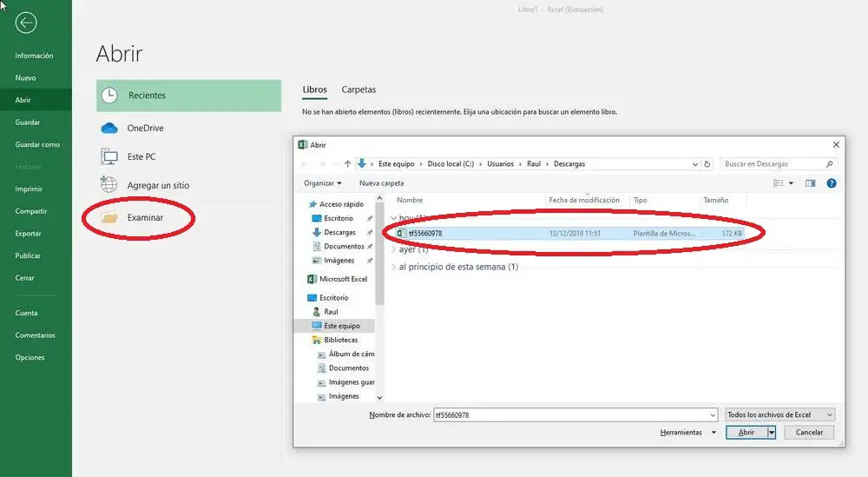Select Guardar como in sidebar
The image size is (868, 477).
[x=37, y=144]
